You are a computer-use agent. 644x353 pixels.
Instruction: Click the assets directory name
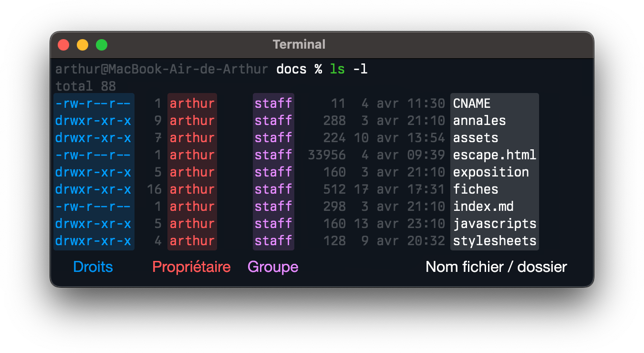pos(476,138)
